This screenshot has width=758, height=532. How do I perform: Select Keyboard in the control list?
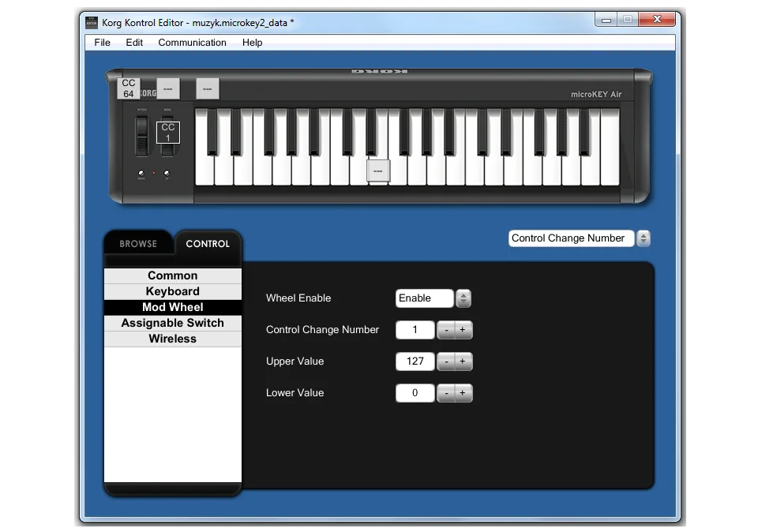(173, 291)
